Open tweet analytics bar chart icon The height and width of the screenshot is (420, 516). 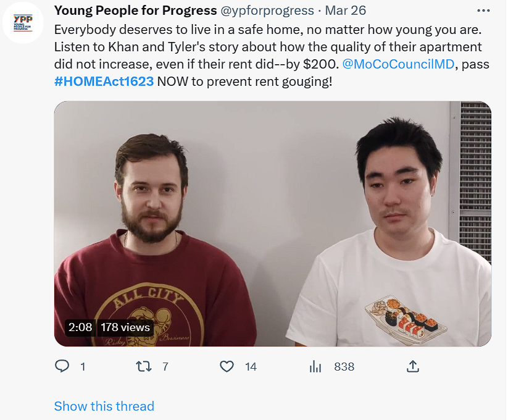pyautogui.click(x=315, y=366)
